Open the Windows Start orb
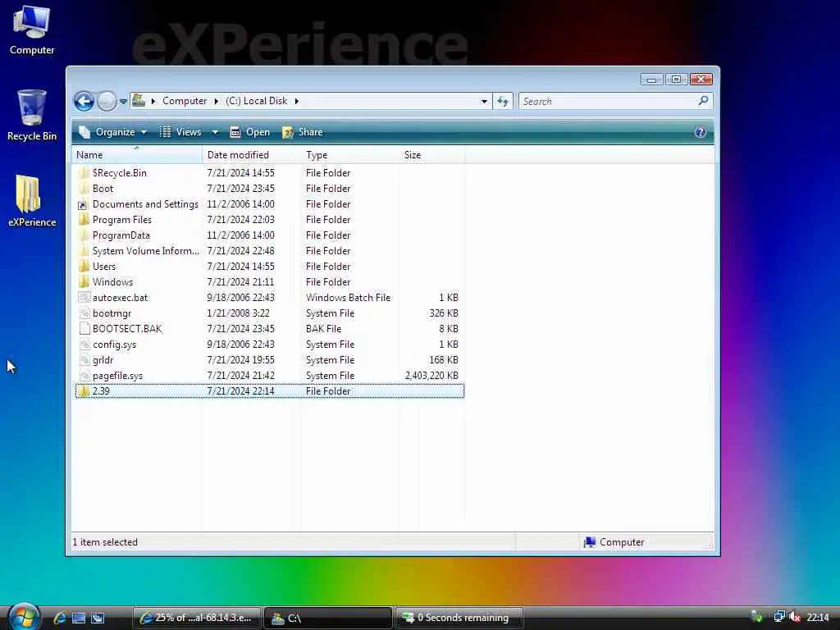 tap(24, 617)
